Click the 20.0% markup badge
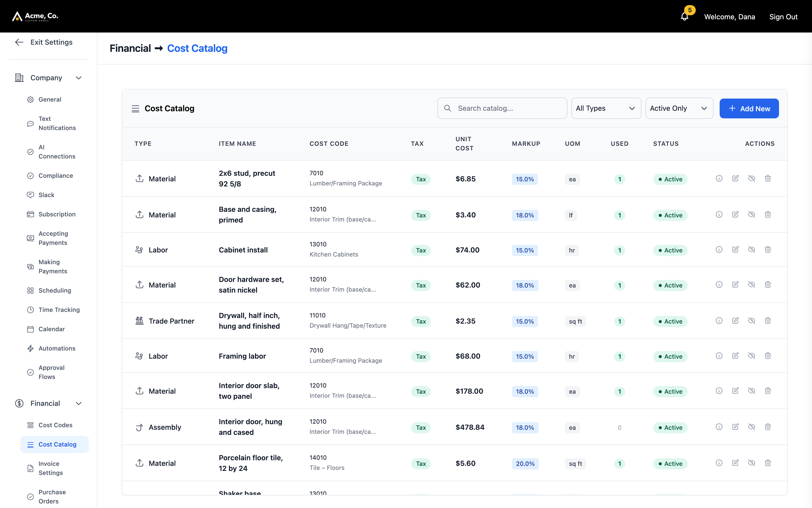This screenshot has width=812, height=508. (525, 464)
